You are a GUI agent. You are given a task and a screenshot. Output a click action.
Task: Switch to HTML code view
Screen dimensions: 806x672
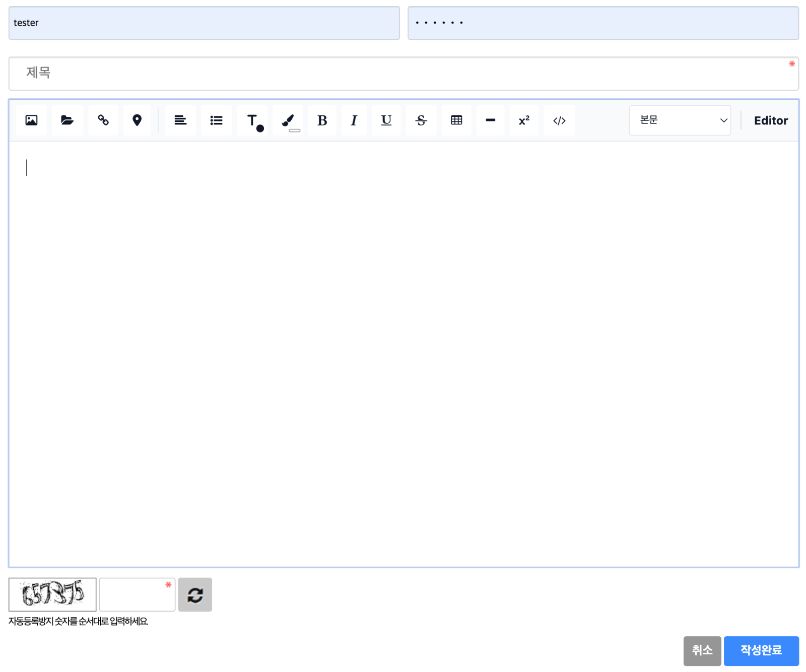click(x=559, y=120)
